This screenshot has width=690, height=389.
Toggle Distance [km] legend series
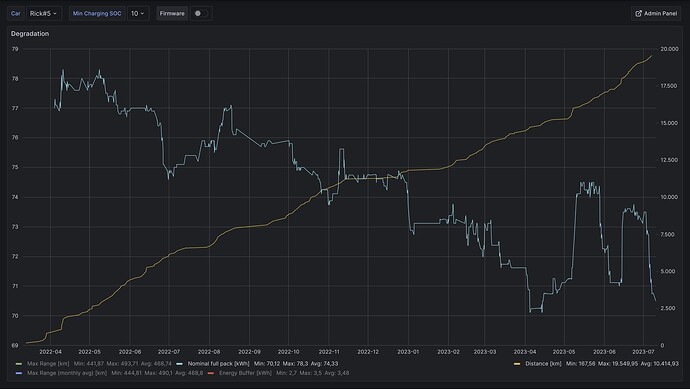pyautogui.click(x=543, y=364)
